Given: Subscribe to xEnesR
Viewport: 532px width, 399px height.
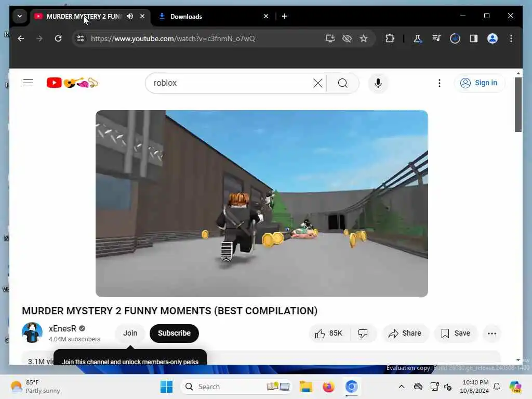Looking at the screenshot, I should 174,333.
